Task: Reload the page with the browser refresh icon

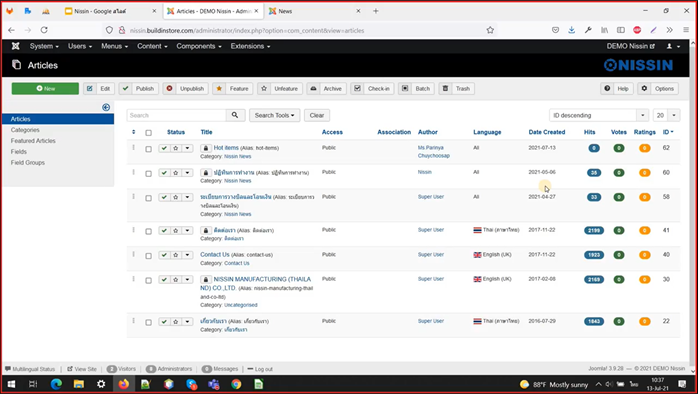Action: coord(44,30)
